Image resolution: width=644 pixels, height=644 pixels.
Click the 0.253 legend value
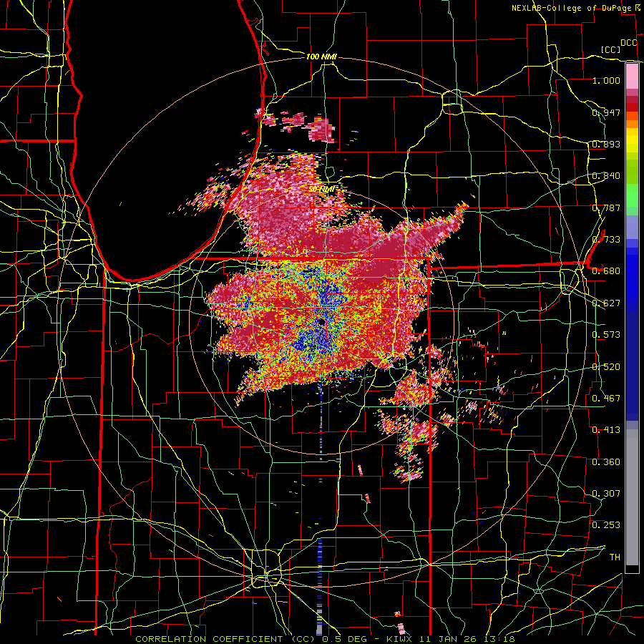[x=606, y=525]
